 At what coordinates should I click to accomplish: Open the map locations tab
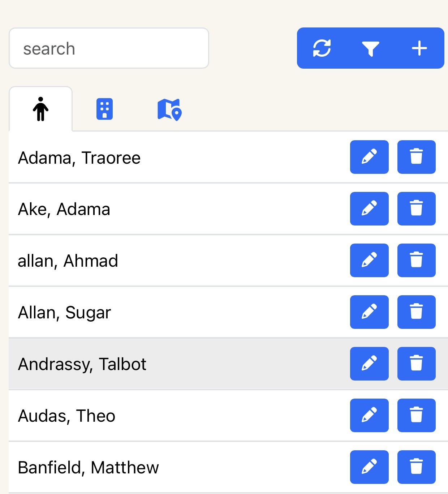[169, 109]
